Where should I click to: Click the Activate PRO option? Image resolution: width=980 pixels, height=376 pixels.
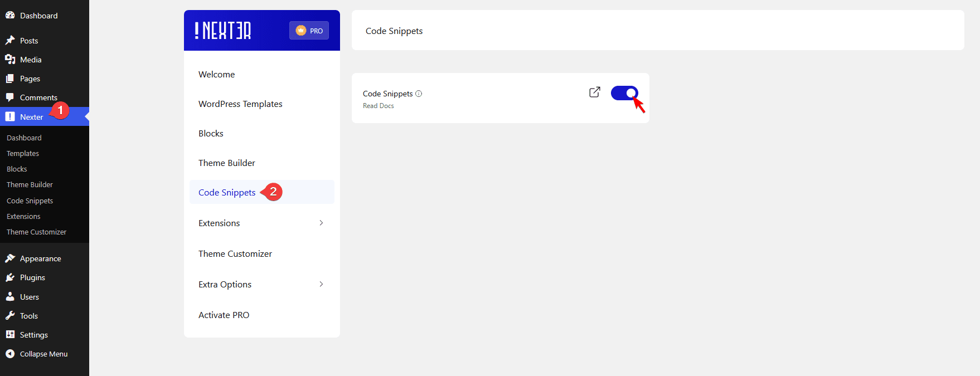click(x=224, y=315)
